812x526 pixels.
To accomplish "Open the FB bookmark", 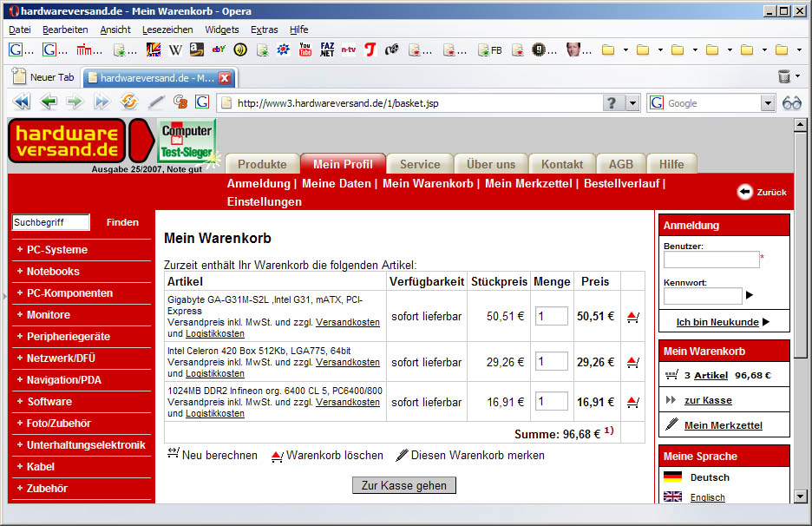I will (490, 50).
